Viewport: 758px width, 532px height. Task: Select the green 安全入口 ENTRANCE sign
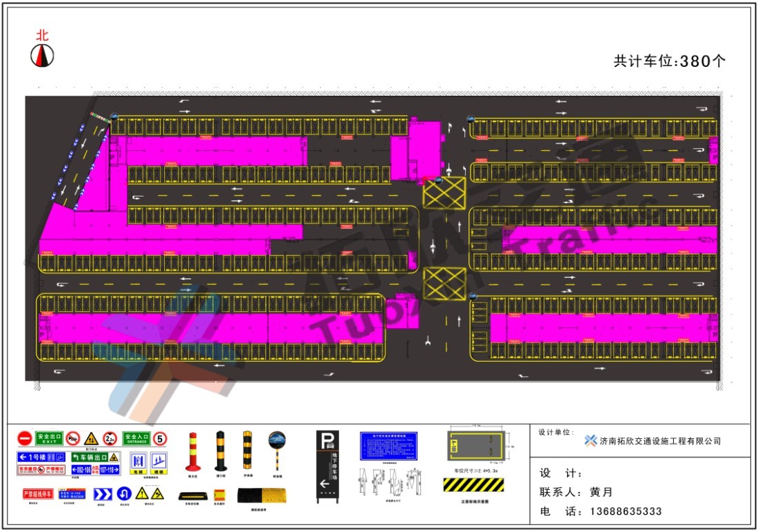click(x=136, y=438)
